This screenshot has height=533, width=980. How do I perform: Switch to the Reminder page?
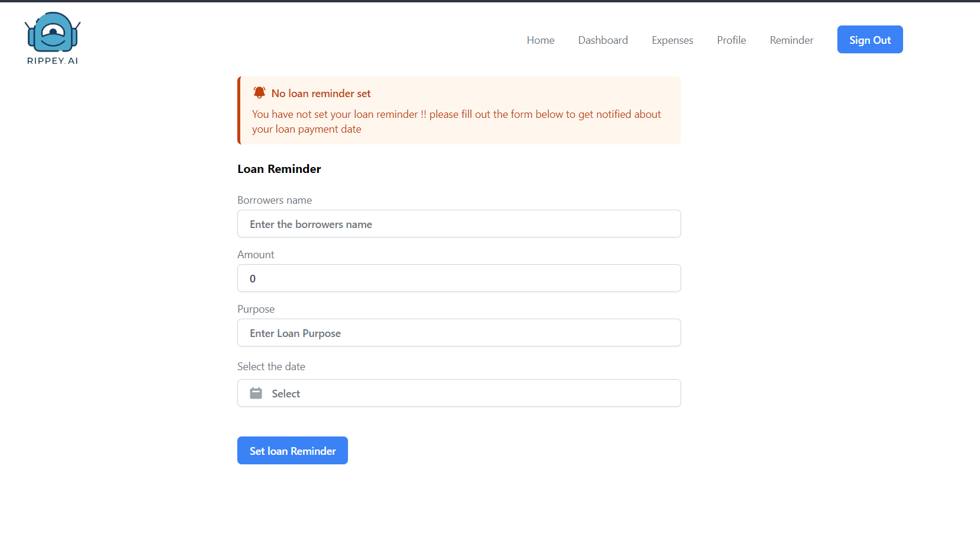click(791, 40)
